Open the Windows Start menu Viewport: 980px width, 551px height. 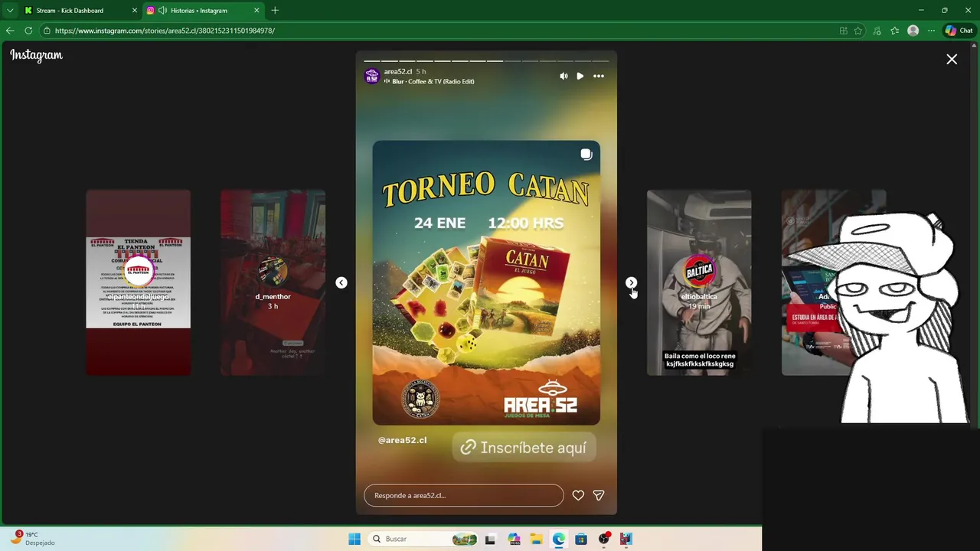(354, 539)
